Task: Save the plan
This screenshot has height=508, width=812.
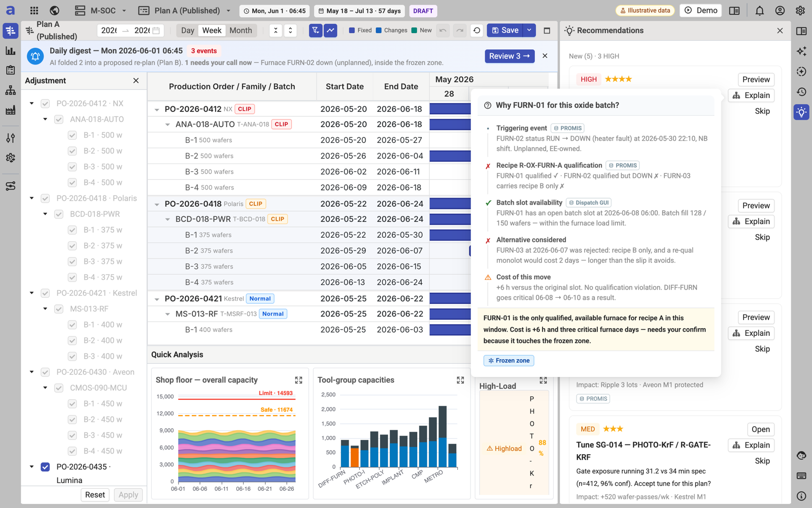Action: [x=505, y=30]
